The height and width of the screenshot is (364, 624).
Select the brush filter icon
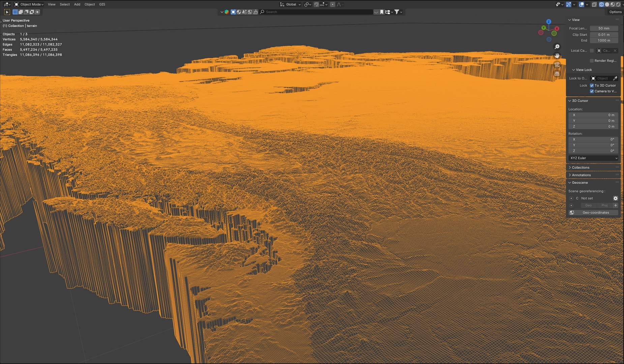(x=256, y=12)
